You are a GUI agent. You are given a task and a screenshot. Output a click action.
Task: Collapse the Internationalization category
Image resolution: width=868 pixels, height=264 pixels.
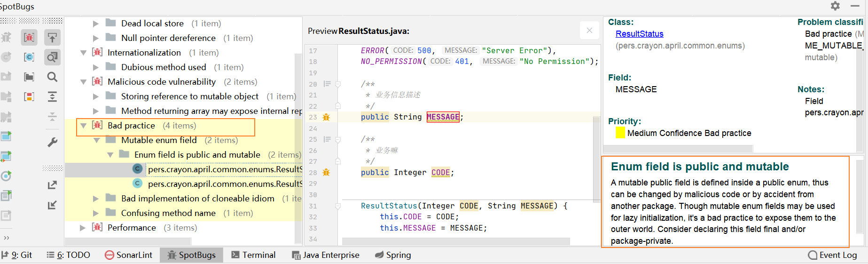point(83,53)
